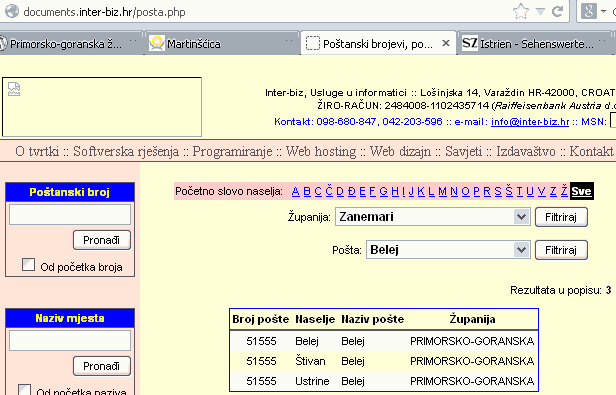
Task: Click the broken logo image placeholder
Action: point(102,107)
